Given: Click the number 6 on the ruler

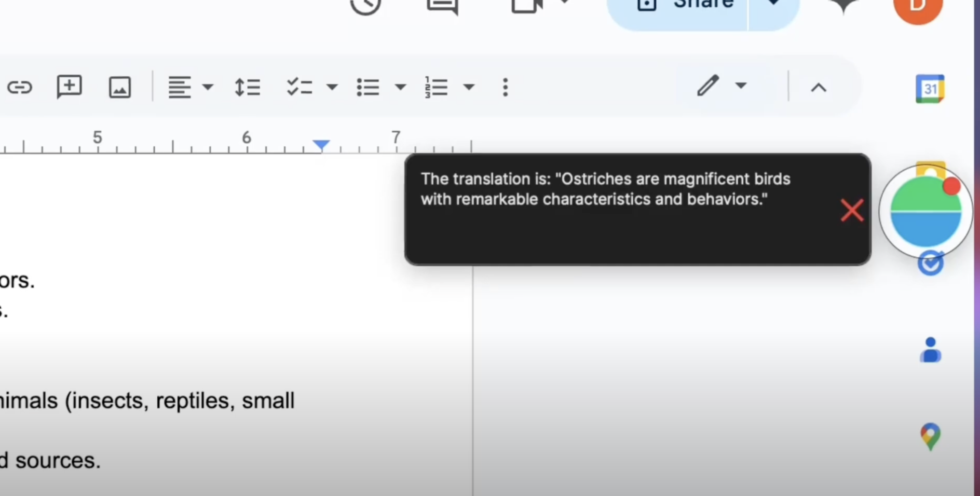Looking at the screenshot, I should pyautogui.click(x=247, y=137).
